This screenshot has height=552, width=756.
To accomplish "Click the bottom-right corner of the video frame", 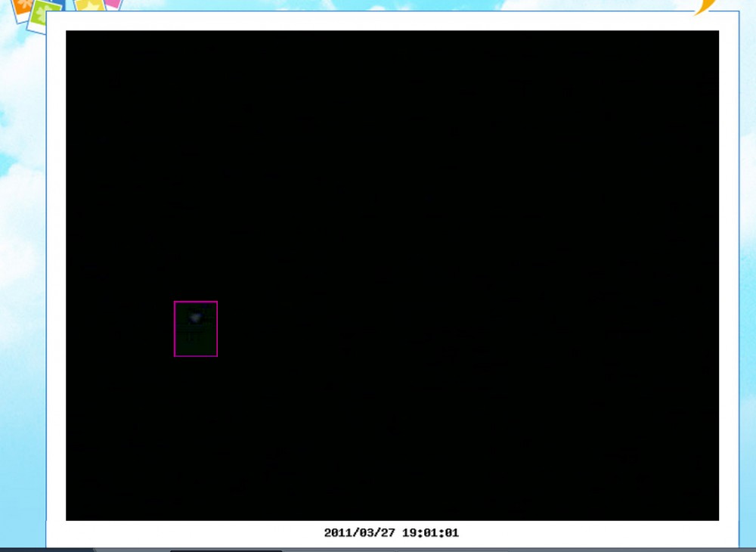I will point(717,519).
